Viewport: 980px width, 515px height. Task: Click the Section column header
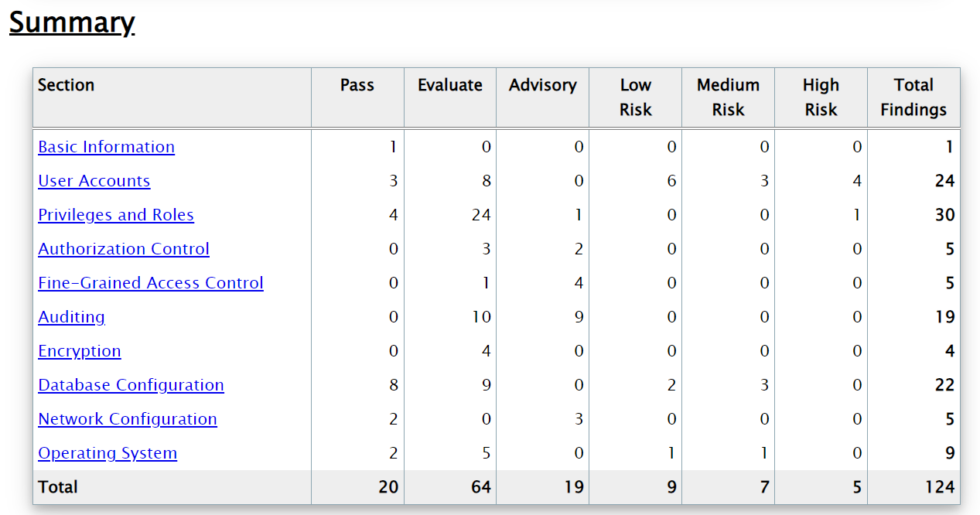point(67,85)
